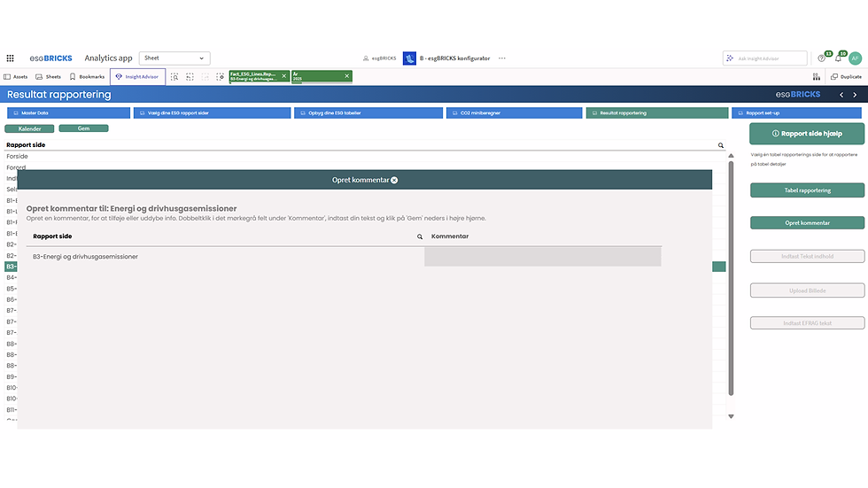The height and width of the screenshot is (488, 868).
Task: Click the Indtast EFRAG tekst button
Action: (x=807, y=323)
